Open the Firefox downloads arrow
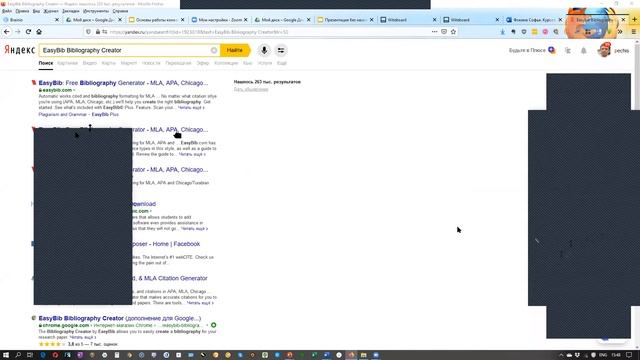The height and width of the screenshot is (360, 640). pos(502,31)
